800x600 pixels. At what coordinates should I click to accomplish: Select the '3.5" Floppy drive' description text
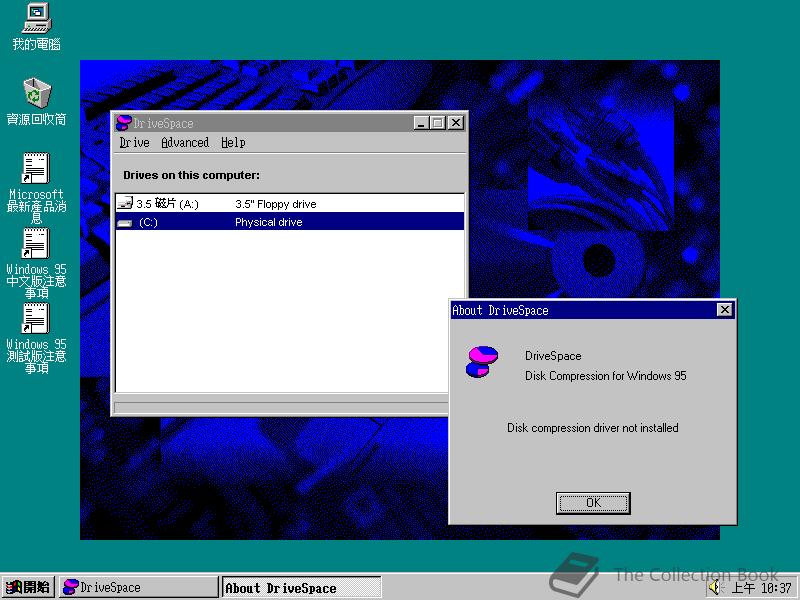[276, 204]
